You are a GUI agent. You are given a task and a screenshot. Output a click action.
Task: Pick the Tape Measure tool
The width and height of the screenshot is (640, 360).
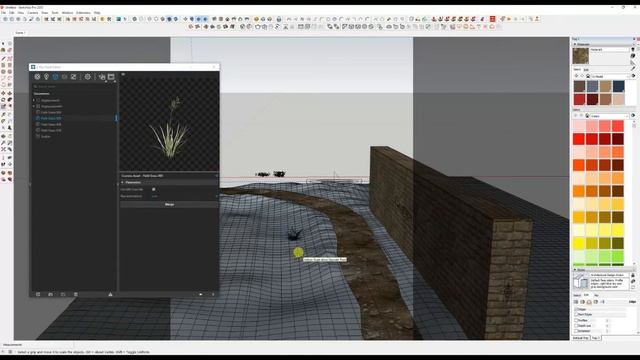(x=3, y=115)
